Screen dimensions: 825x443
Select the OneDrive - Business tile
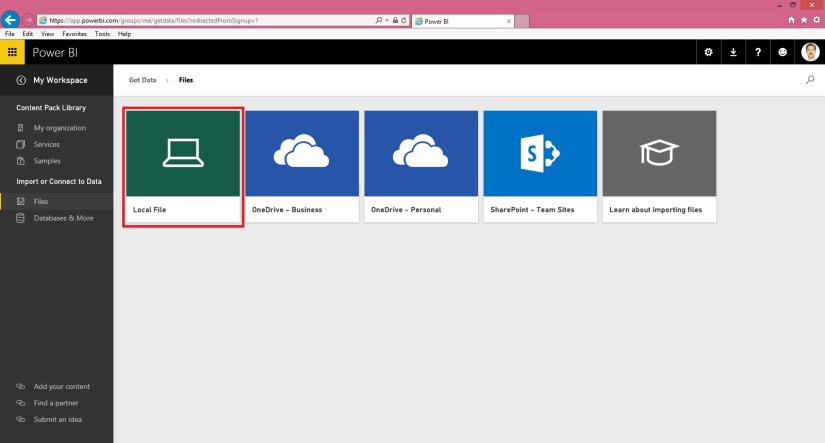(x=302, y=167)
